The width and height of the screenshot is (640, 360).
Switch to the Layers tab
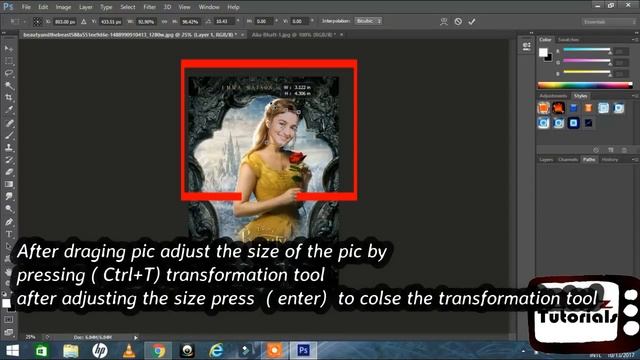click(x=546, y=160)
